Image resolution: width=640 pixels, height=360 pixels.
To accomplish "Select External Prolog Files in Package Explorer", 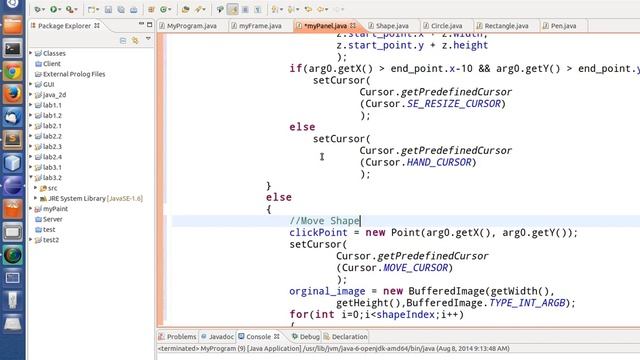I will [70, 74].
